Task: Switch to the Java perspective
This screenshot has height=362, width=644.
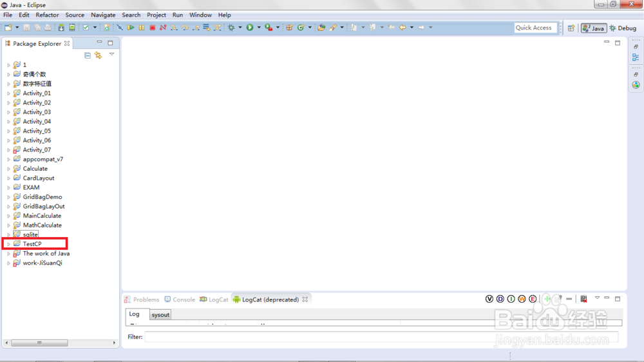Action: pyautogui.click(x=594, y=28)
